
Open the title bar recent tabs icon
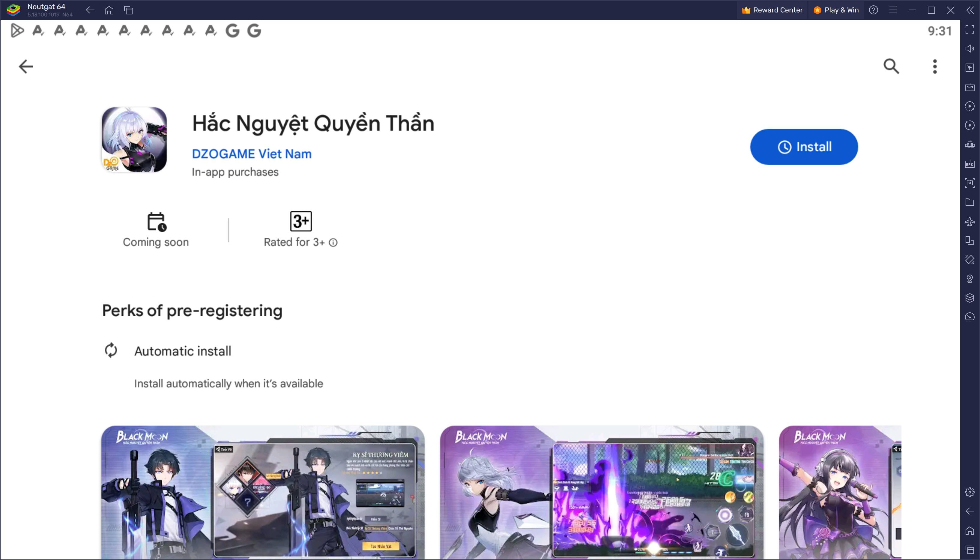128,10
